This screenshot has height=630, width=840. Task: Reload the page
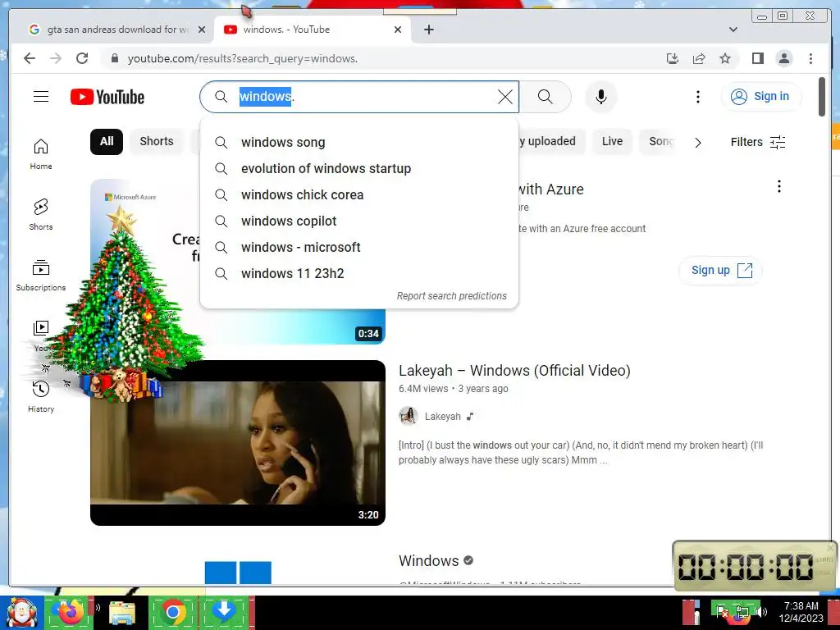[x=82, y=58]
